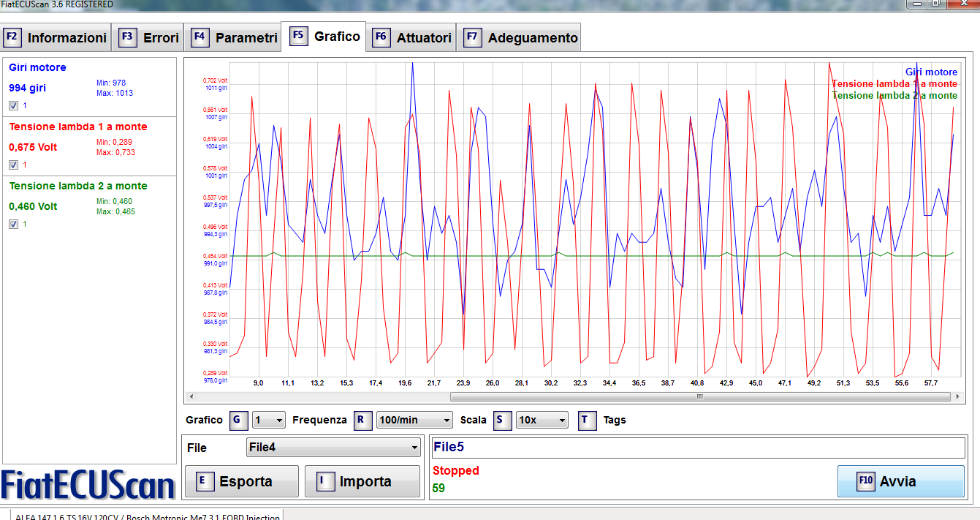Click the Importa button
This screenshot has height=520, width=980.
click(x=362, y=481)
